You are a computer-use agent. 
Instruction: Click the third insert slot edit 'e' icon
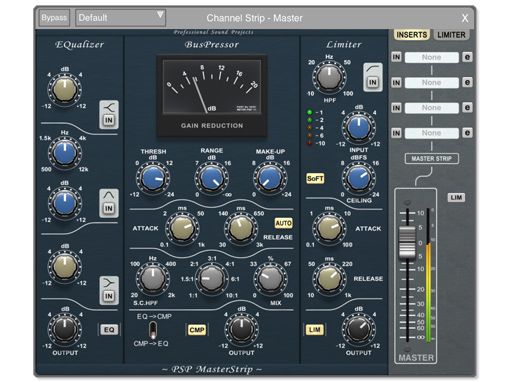[x=467, y=108]
